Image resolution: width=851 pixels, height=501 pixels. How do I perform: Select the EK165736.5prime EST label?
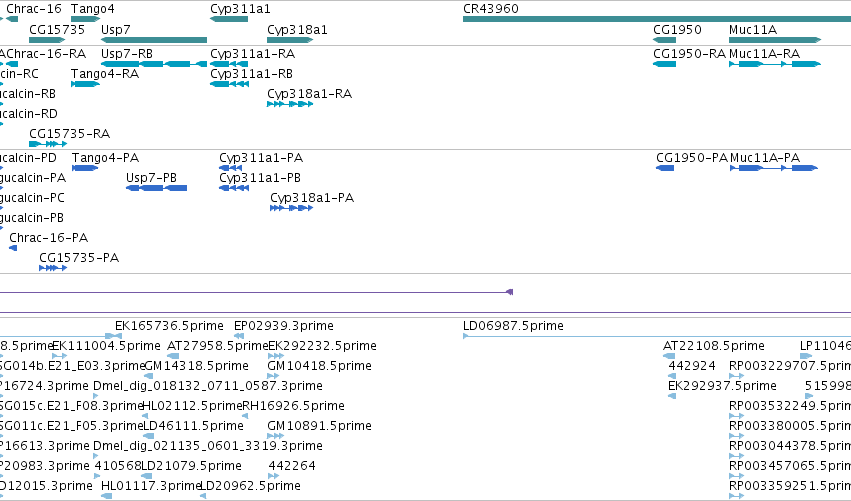coord(169,326)
